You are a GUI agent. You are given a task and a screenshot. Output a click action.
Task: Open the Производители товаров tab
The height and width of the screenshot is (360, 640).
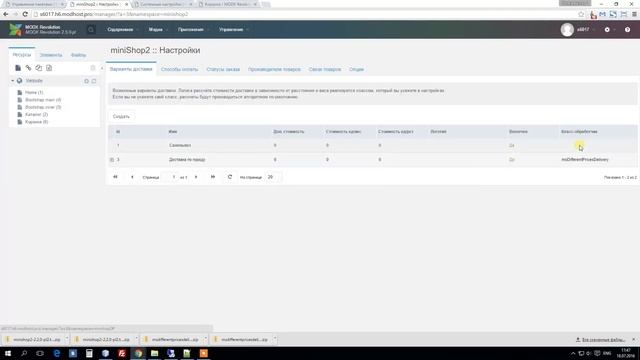click(x=274, y=69)
